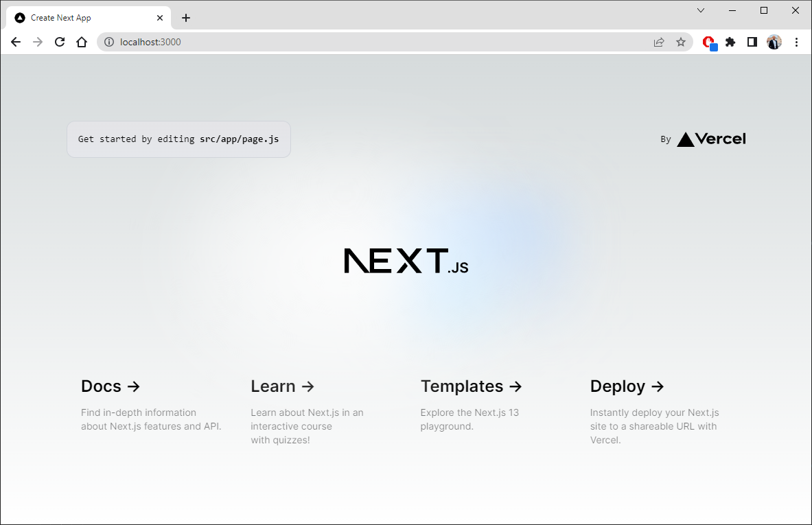This screenshot has height=525, width=812.
Task: Click the By Vercel logo link
Action: (x=704, y=139)
